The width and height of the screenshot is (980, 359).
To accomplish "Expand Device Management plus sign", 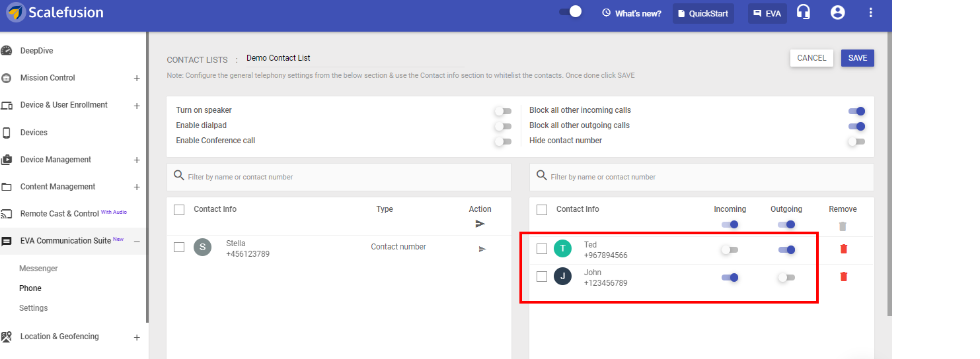I will click(x=137, y=160).
